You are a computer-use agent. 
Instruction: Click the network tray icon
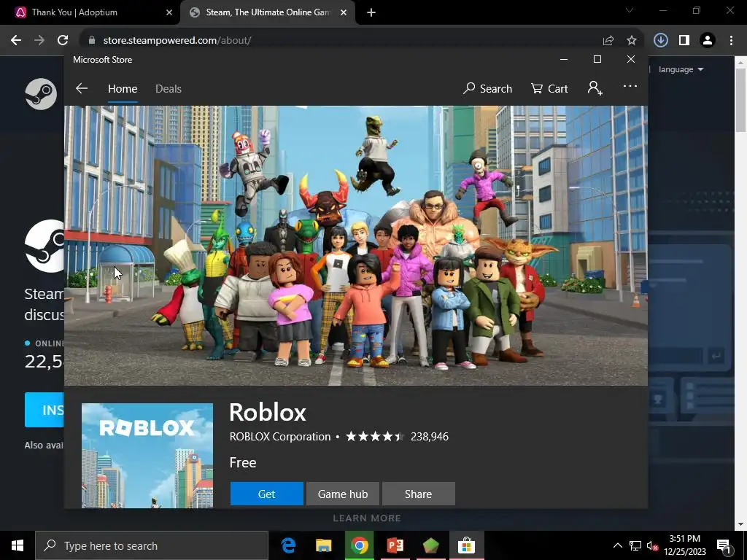click(x=635, y=545)
